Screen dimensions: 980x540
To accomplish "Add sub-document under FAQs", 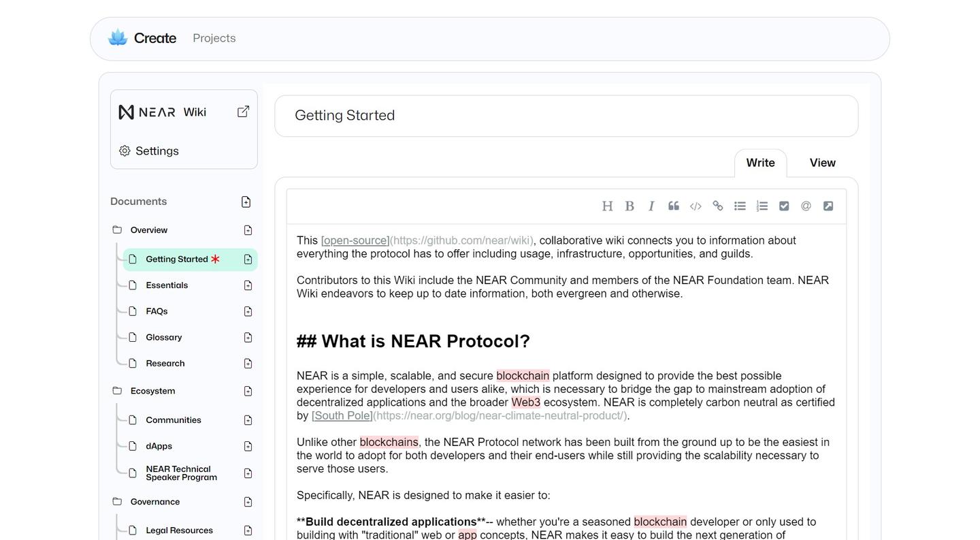I will tap(248, 311).
